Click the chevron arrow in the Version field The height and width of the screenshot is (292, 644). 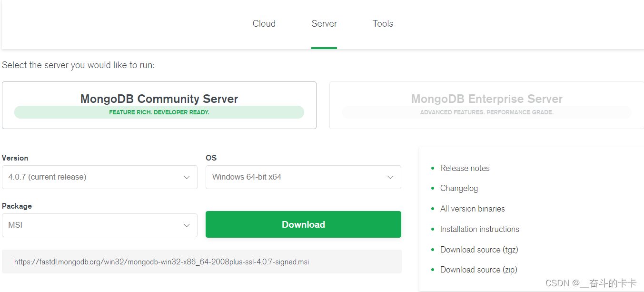point(187,177)
